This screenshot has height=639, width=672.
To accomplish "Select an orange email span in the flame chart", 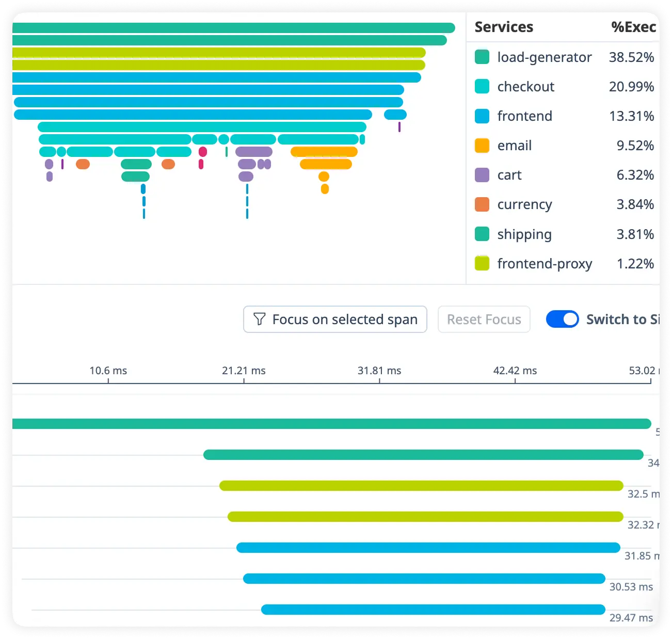I will click(324, 152).
